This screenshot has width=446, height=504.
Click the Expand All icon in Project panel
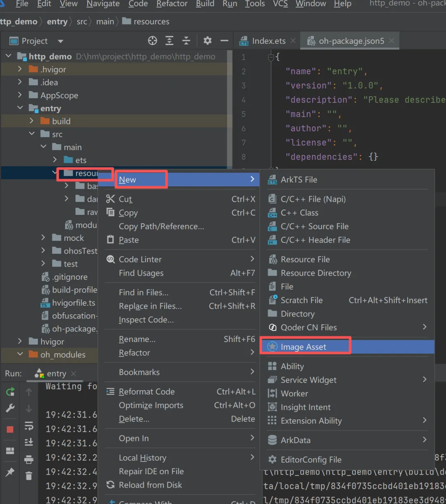pyautogui.click(x=169, y=40)
